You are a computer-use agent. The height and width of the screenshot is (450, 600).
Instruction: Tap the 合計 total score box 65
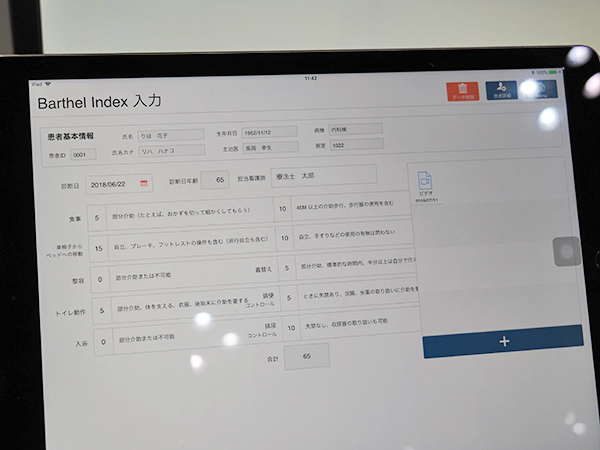click(306, 356)
